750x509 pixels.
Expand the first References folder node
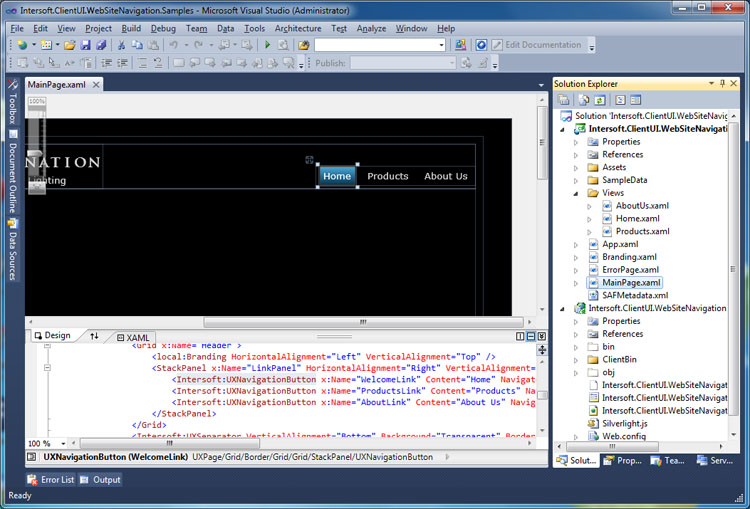(x=576, y=155)
